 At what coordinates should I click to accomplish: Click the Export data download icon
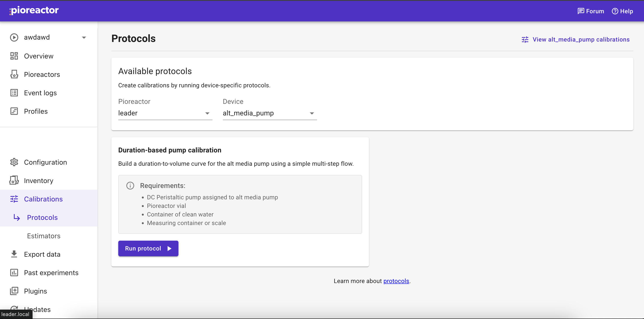coord(14,254)
